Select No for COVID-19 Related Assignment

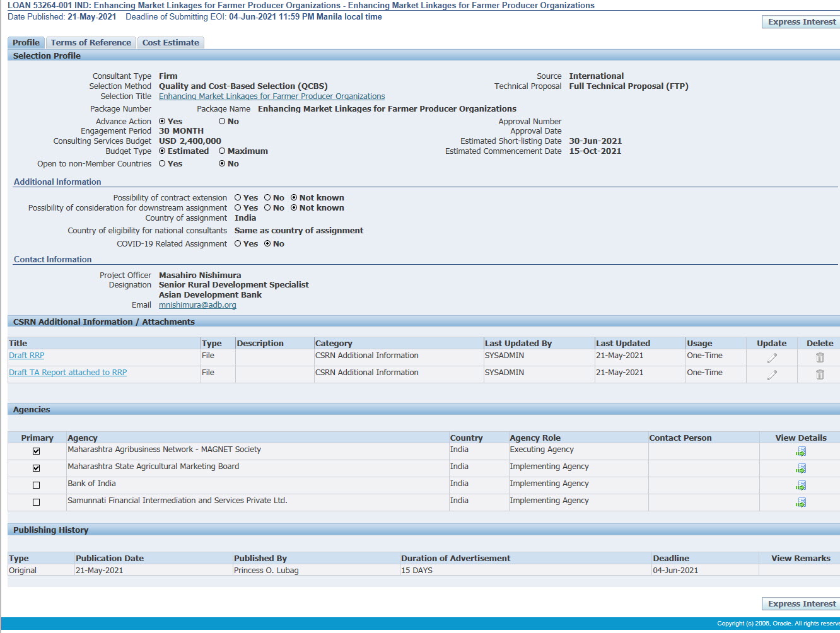267,243
